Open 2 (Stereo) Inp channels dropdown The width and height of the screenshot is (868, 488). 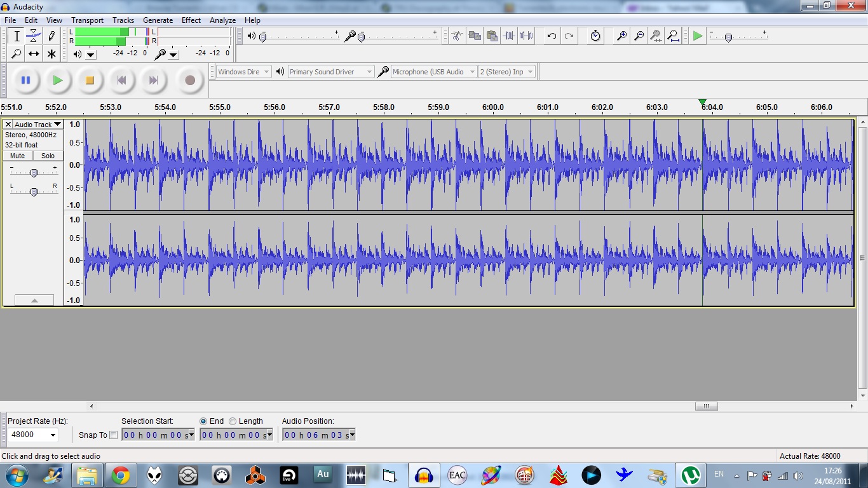tap(507, 72)
